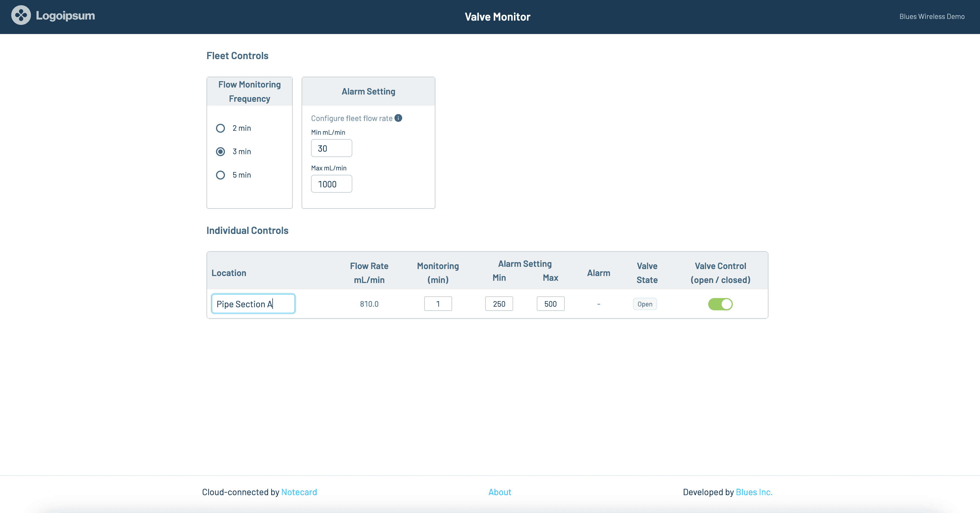
Task: Edit the location name Pipe Section A
Action: point(253,304)
